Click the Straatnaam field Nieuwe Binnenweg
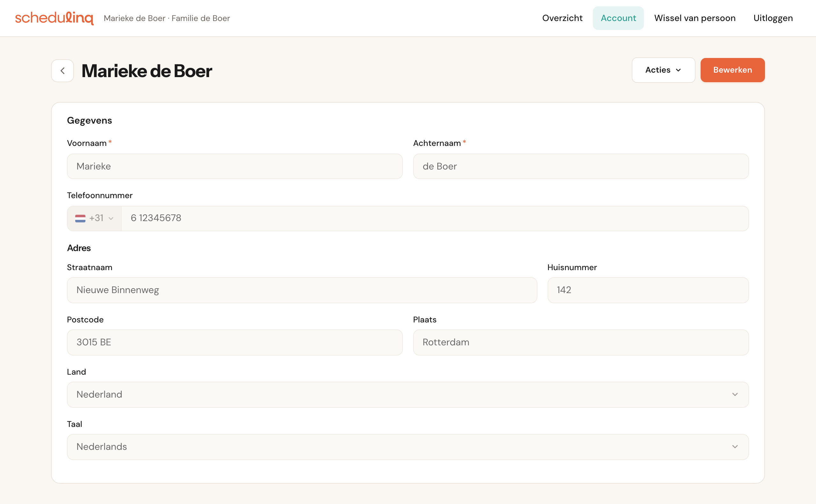This screenshot has width=816, height=504. pos(302,290)
